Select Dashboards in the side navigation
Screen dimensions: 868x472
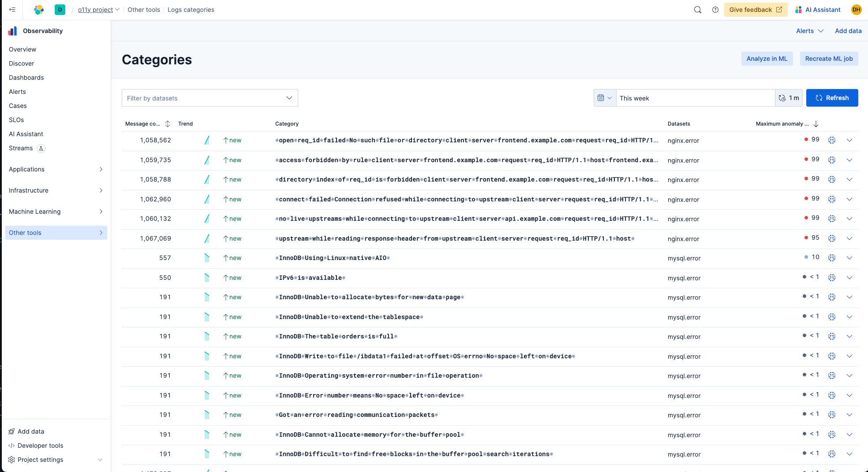coord(26,78)
